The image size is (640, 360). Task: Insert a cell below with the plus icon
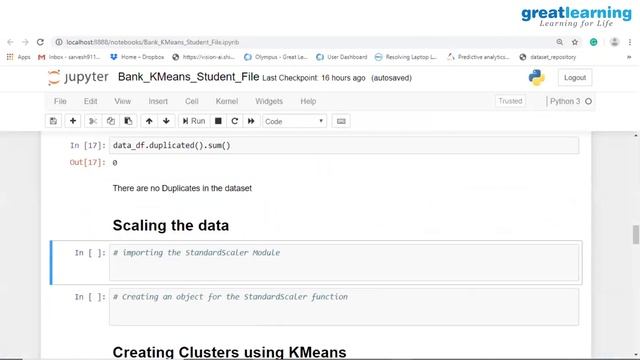point(73,121)
